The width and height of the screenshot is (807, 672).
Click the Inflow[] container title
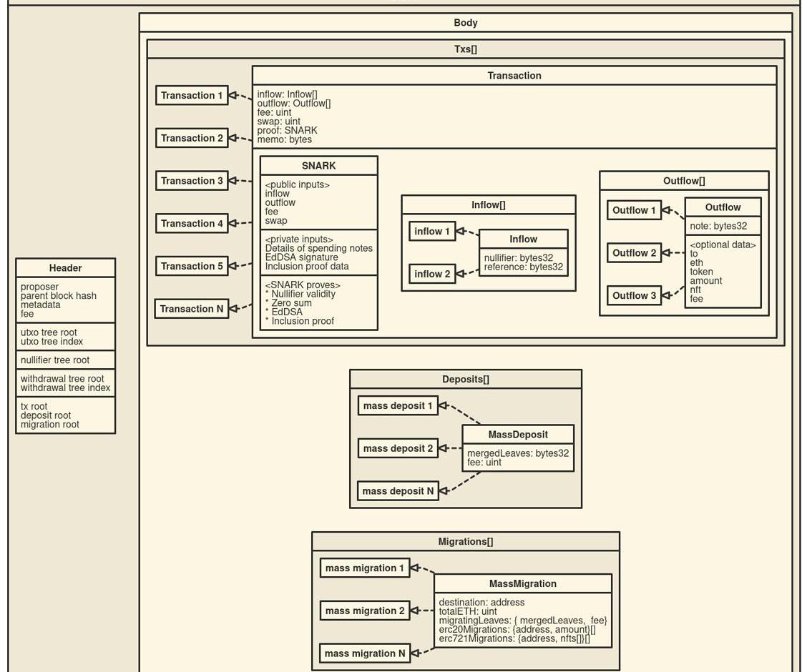click(488, 204)
